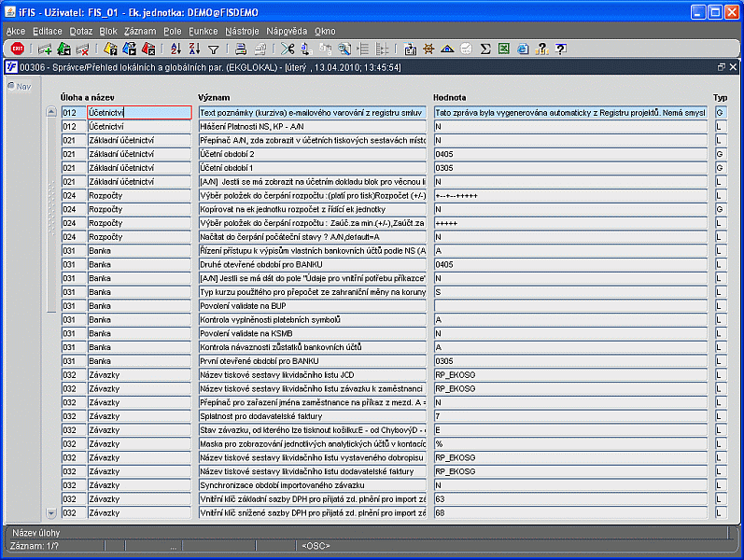The width and height of the screenshot is (744, 560).
Task: Click the Hodnota cell with value '+++++'
Action: (x=570, y=223)
